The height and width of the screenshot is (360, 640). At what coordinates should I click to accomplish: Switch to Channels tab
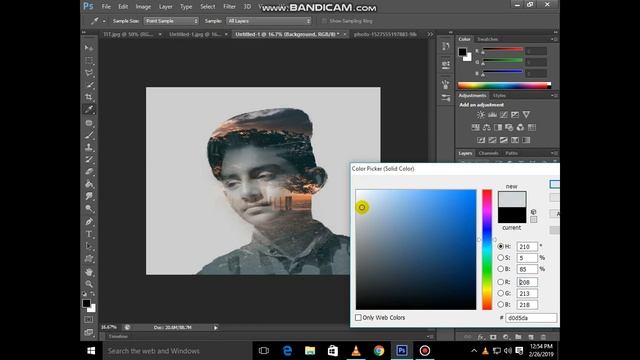coord(488,153)
